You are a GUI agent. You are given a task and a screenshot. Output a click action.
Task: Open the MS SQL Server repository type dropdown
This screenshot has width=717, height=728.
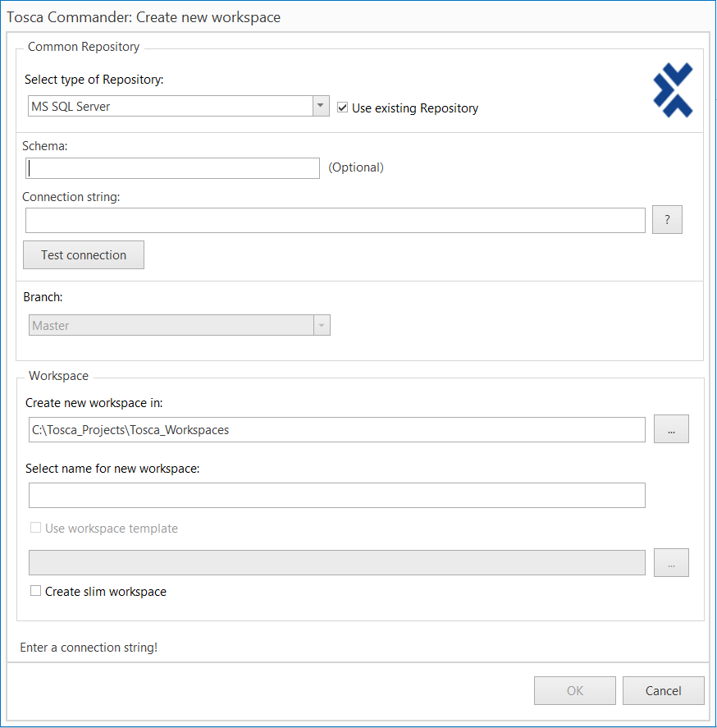pos(321,107)
